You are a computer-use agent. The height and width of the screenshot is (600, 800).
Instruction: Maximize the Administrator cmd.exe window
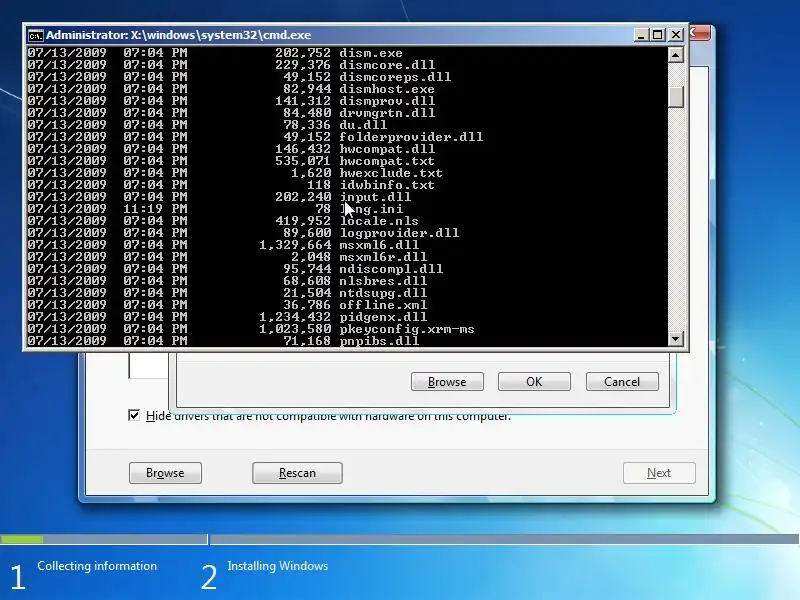tap(658, 35)
